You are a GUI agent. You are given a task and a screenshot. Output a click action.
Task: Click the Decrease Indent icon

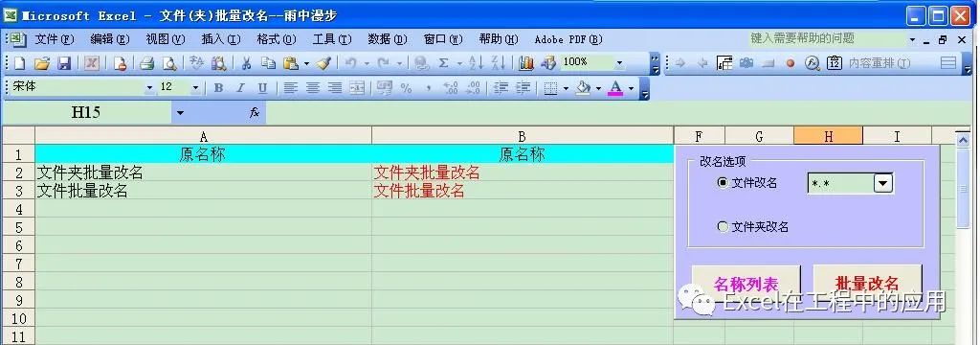(x=501, y=88)
